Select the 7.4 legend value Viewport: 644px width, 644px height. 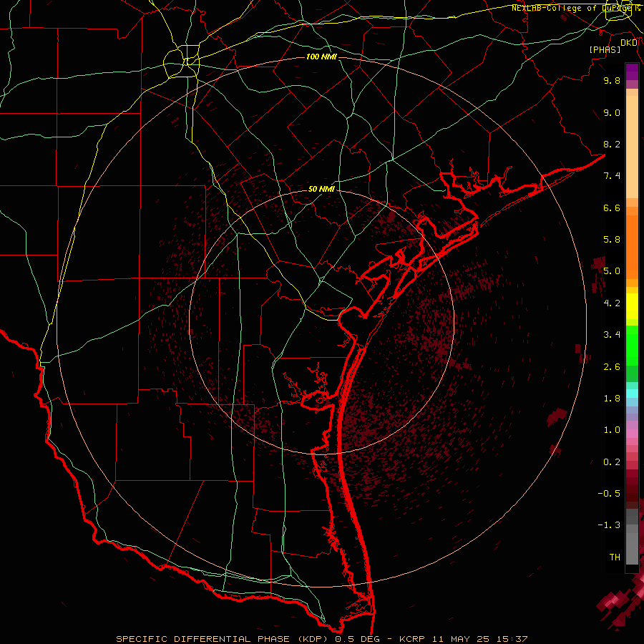coord(612,176)
